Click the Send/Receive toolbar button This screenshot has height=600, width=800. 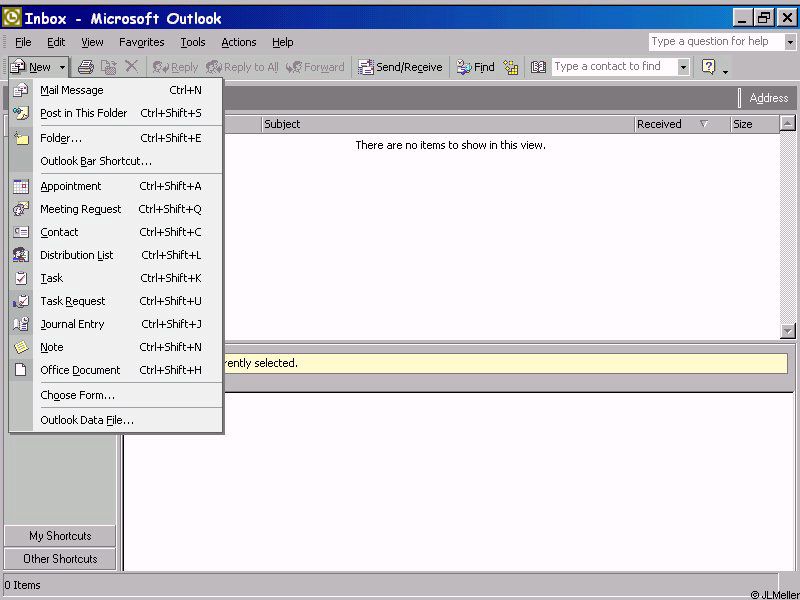coord(400,67)
